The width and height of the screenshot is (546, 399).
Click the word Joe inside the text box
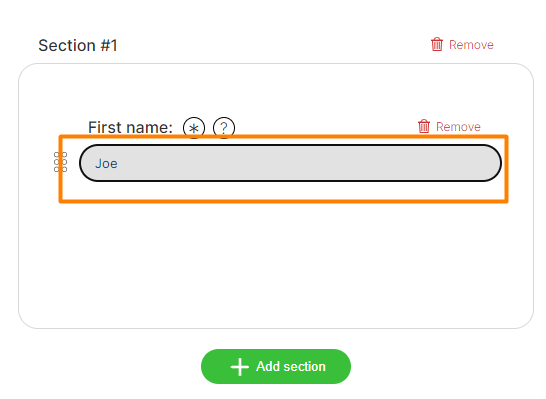pos(106,164)
